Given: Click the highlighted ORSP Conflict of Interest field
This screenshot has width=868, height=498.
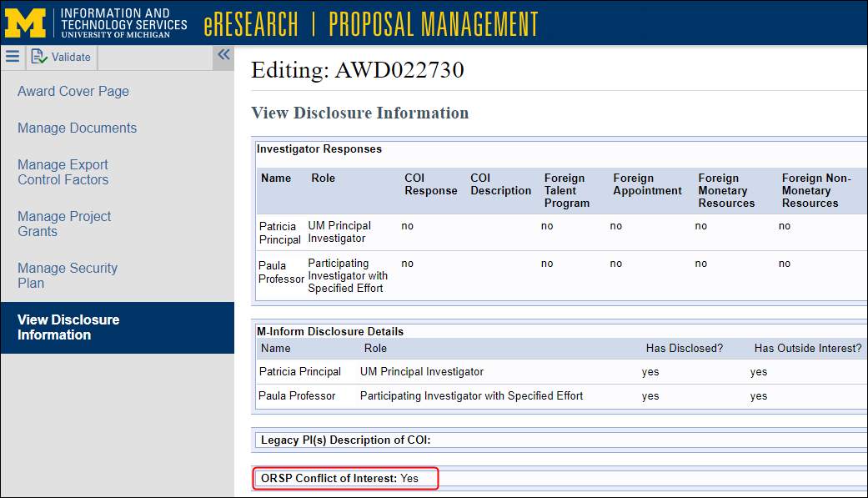Looking at the screenshot, I should [345, 478].
